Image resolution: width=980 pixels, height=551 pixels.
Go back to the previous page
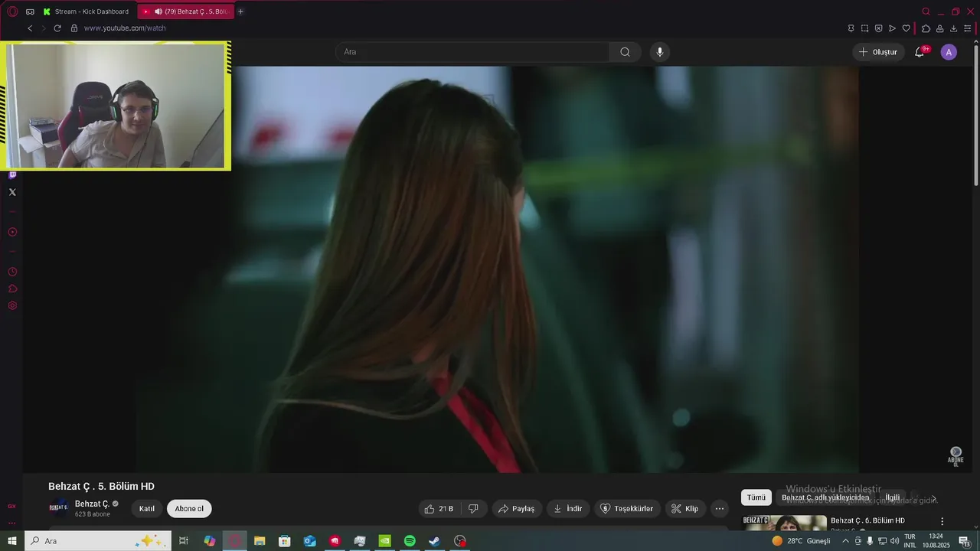[30, 28]
